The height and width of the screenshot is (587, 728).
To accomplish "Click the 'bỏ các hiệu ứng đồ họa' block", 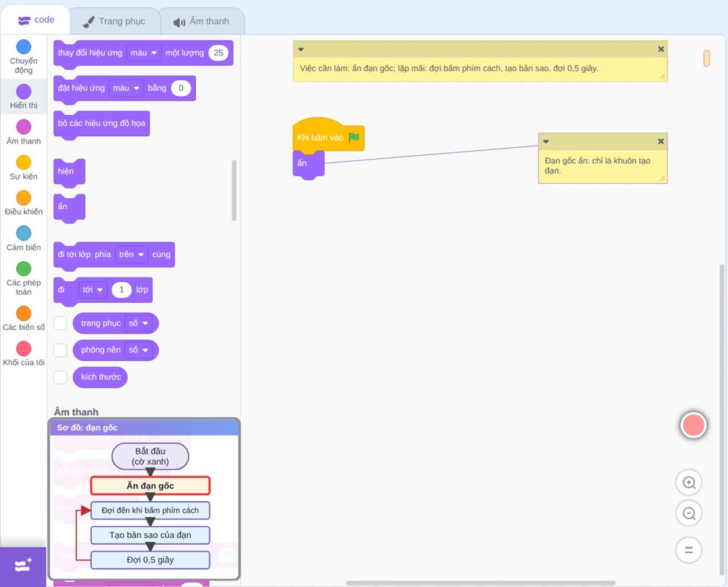I will pos(102,124).
